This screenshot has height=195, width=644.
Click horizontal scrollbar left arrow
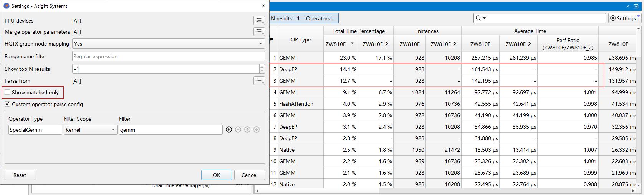click(x=257, y=190)
